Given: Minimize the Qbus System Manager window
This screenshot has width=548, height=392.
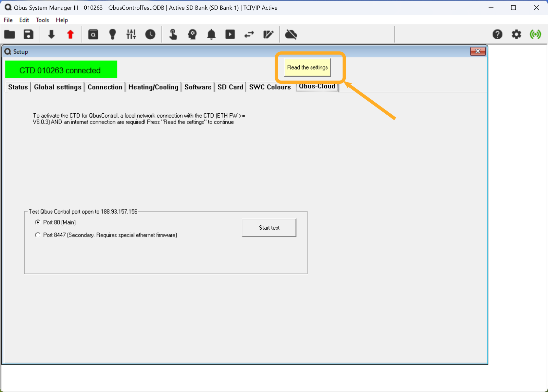Looking at the screenshot, I should tap(491, 7).
